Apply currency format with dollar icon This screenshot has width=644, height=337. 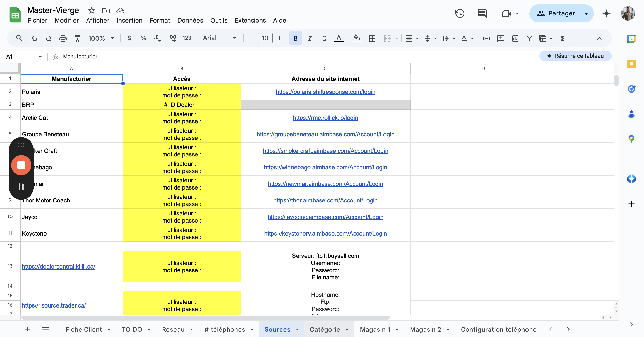[x=129, y=38]
